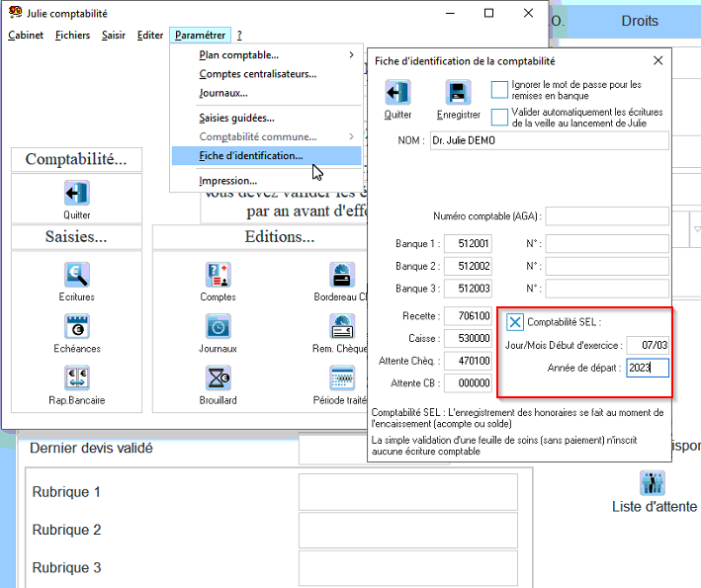Click the Quitter icon in Comptabilité panel
701x588 pixels.
coord(77,193)
